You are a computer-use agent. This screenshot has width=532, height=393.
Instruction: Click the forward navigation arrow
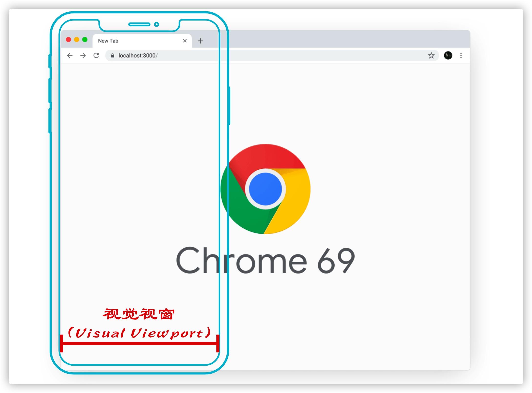pos(83,55)
